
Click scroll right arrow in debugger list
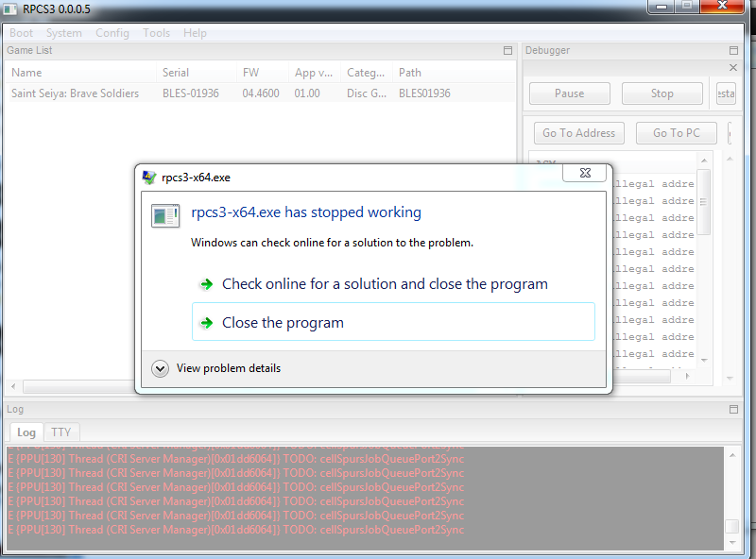(688, 376)
